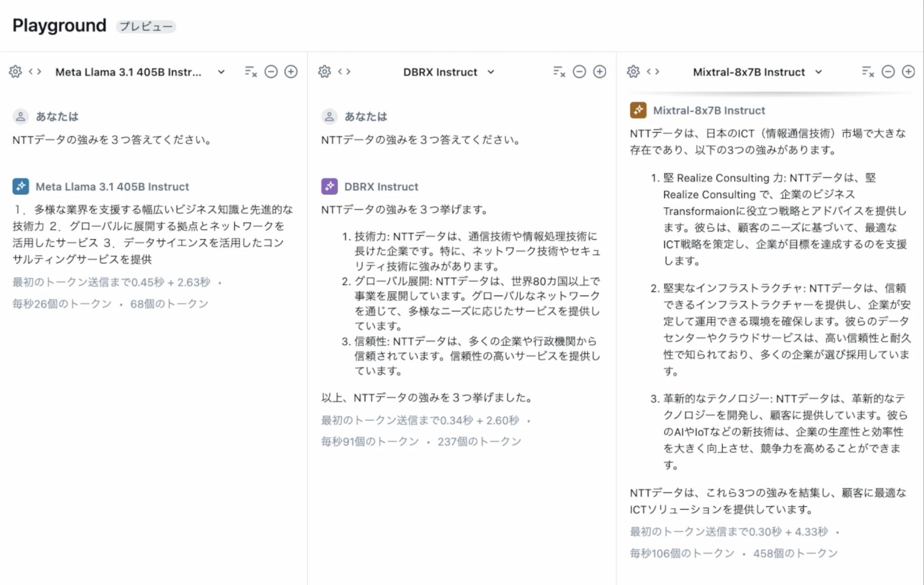Open settings gear for Mixtral-8x7B panel
This screenshot has height=585, width=924.
click(x=633, y=72)
